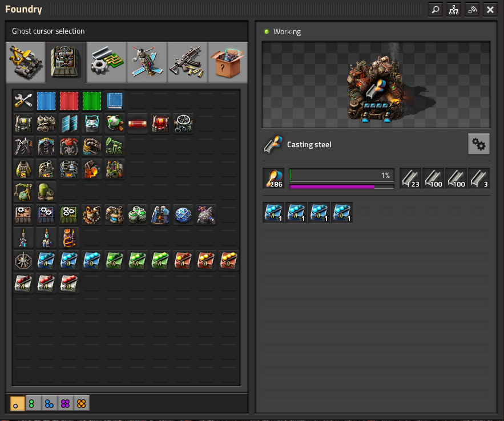Click the steel output slot showing 23

pos(410,178)
